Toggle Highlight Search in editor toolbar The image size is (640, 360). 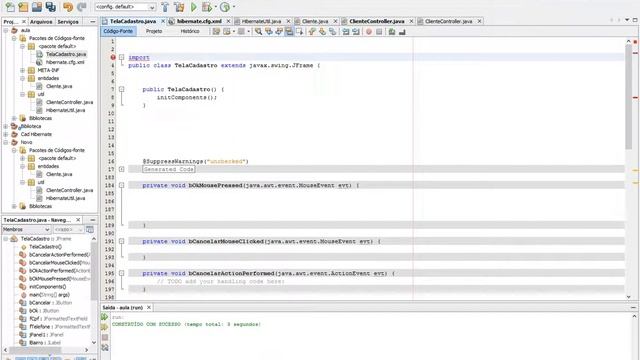pyautogui.click(x=289, y=31)
